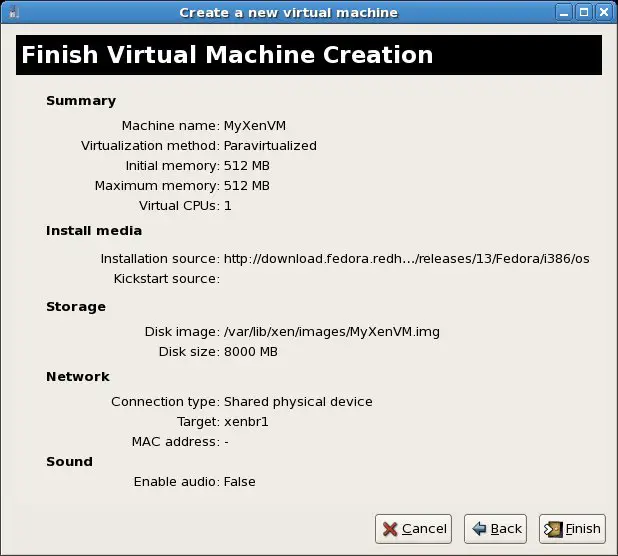Click the 8000 MB disk size value
618x556 pixels.
(250, 352)
